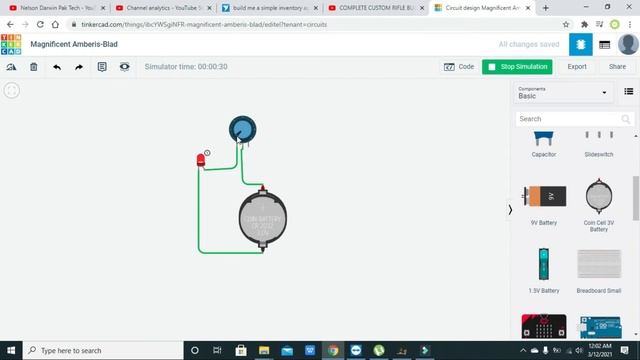Reload the current page
This screenshot has width=640, height=360.
point(40,24)
